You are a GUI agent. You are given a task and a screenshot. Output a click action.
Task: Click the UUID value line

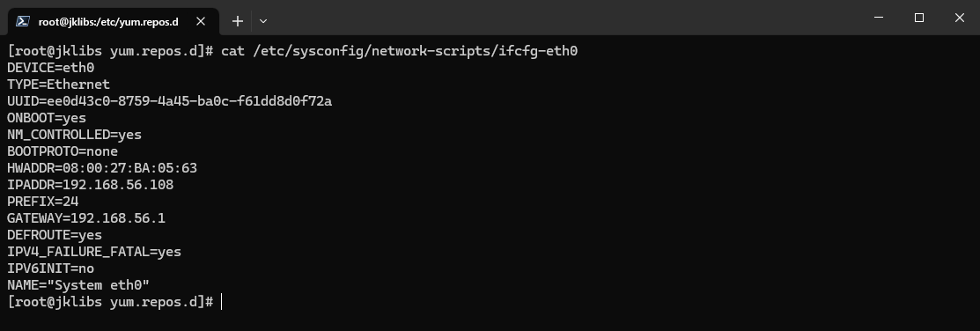[x=169, y=101]
